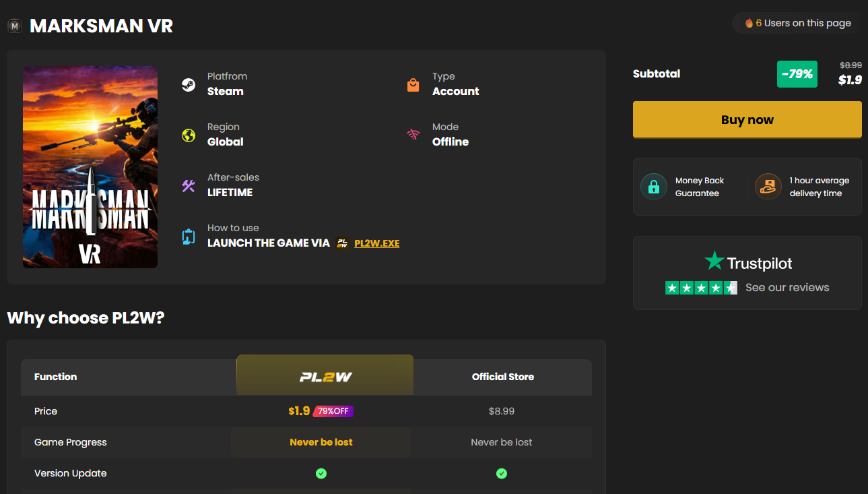Click the Trustpilot star rating bar
868x494 pixels.
coord(701,288)
